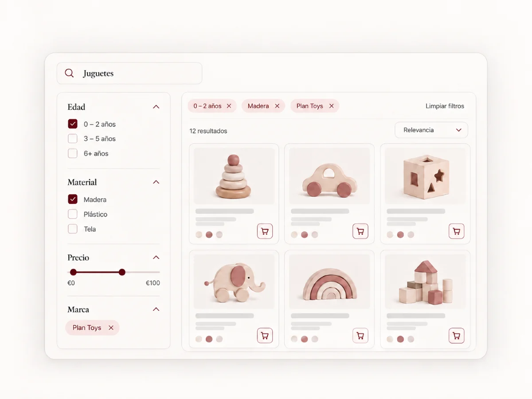Click the search magnifier icon
Screen dimensions: 532x399
[69, 73]
